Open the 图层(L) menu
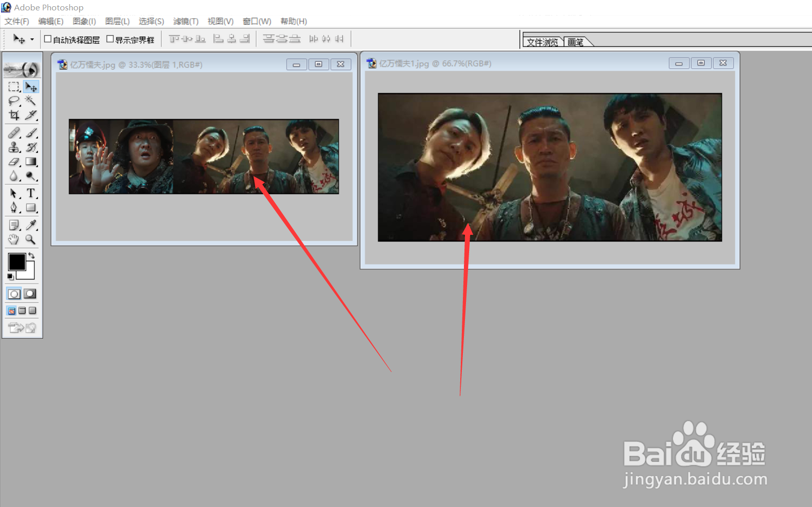Image resolution: width=812 pixels, height=507 pixels. (117, 21)
